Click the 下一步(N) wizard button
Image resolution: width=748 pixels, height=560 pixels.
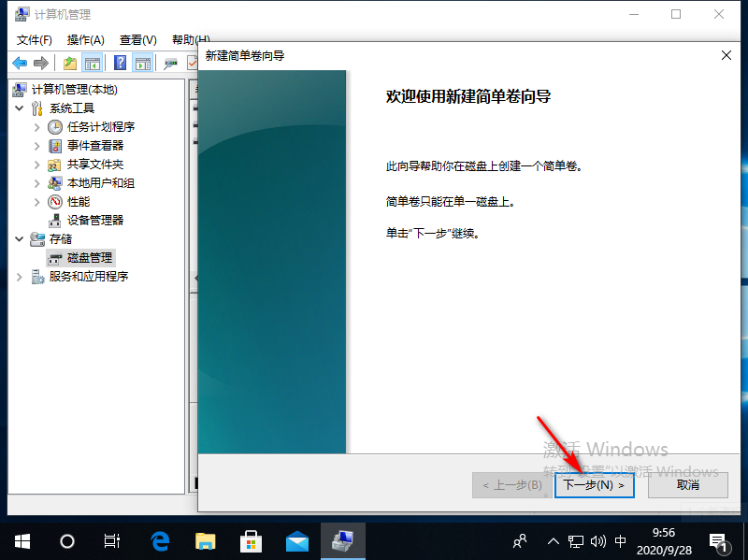(595, 485)
